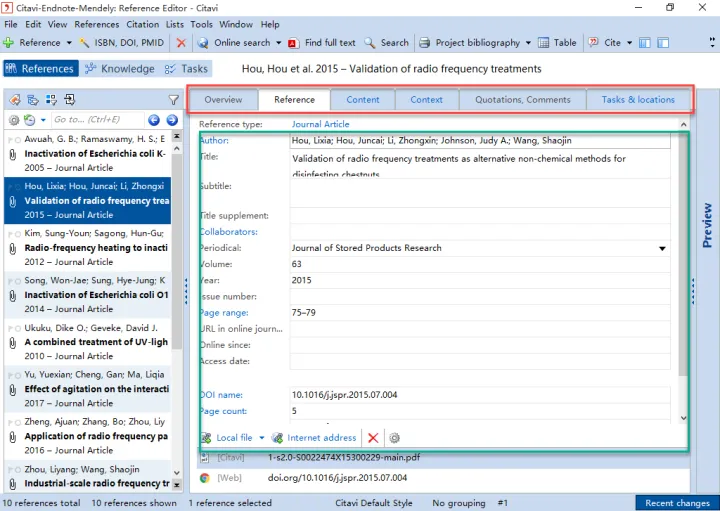720x511 pixels.
Task: Open the Periodical dropdown arrow
Action: click(x=662, y=248)
